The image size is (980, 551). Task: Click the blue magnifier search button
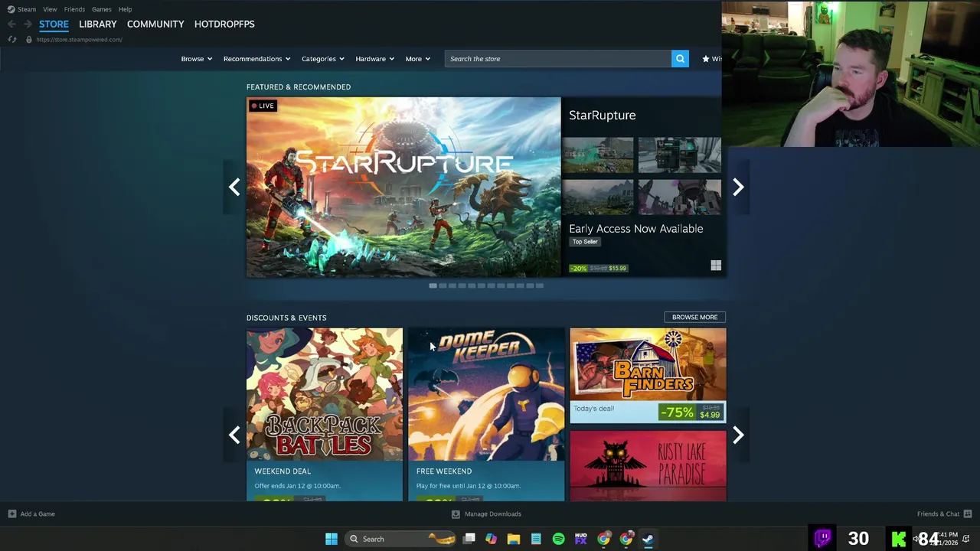click(x=680, y=59)
